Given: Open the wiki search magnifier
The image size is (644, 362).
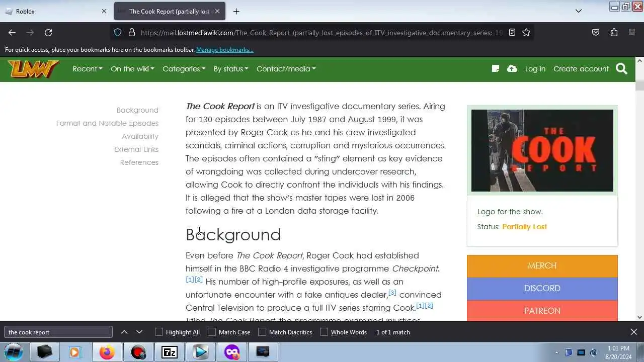Looking at the screenshot, I should click(x=622, y=69).
